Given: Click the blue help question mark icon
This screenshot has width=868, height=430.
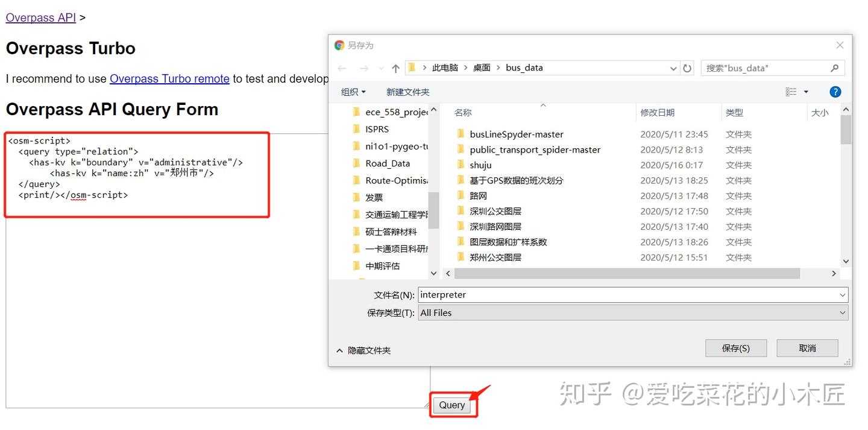Looking at the screenshot, I should pos(835,91).
